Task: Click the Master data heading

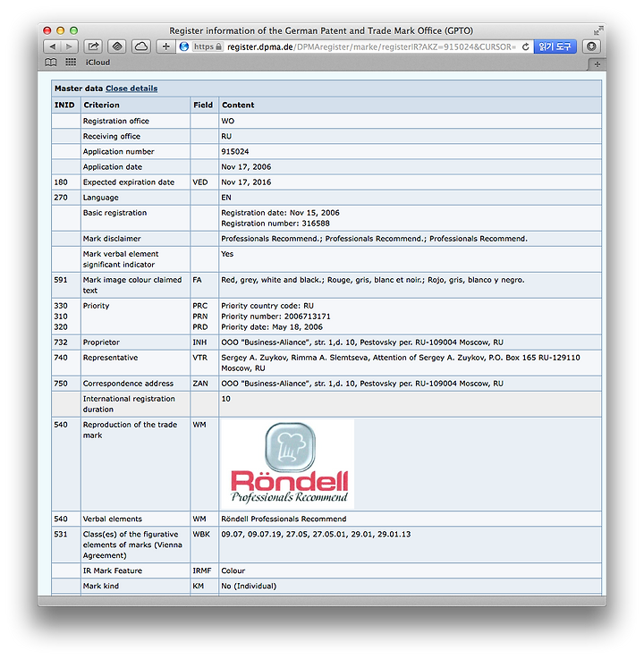Action: pyautogui.click(x=79, y=89)
